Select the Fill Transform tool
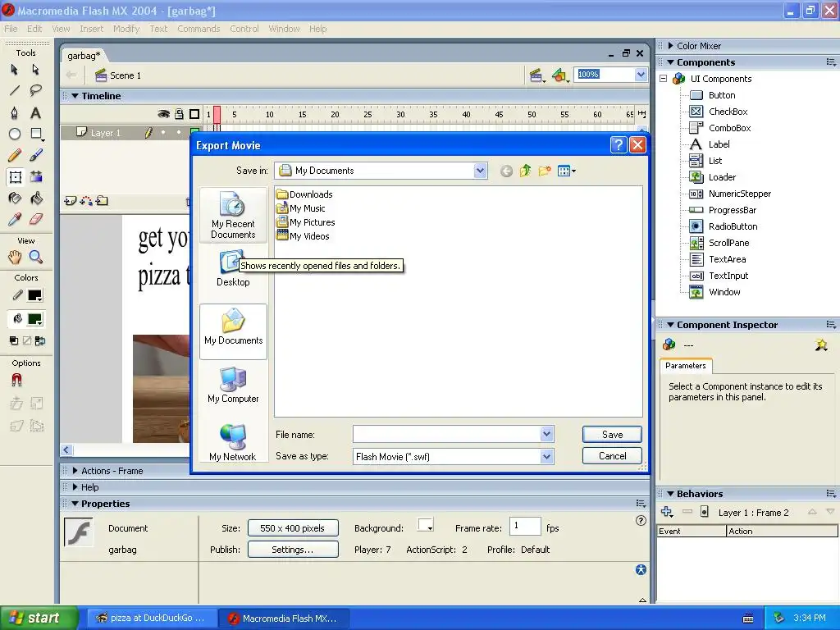This screenshot has width=840, height=630. tap(35, 177)
